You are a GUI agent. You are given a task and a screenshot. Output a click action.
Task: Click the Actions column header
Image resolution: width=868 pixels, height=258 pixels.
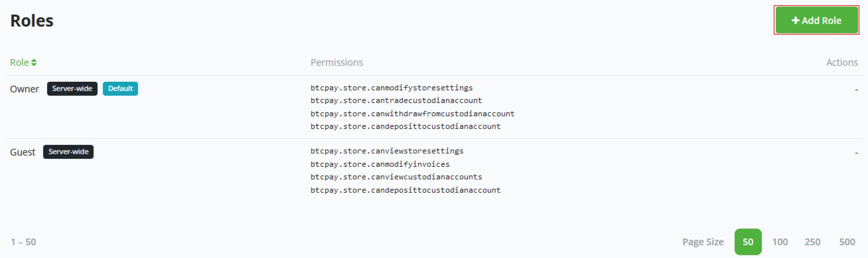click(842, 62)
